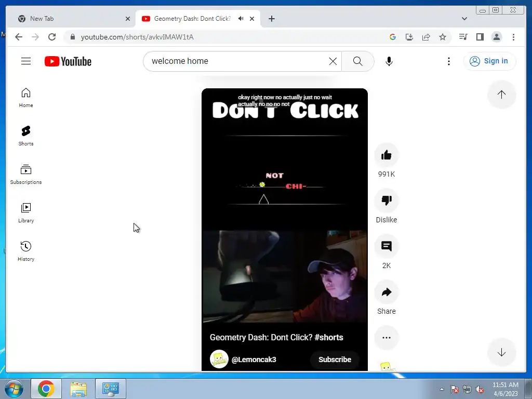
Task: Open Library in the sidebar
Action: click(x=26, y=212)
